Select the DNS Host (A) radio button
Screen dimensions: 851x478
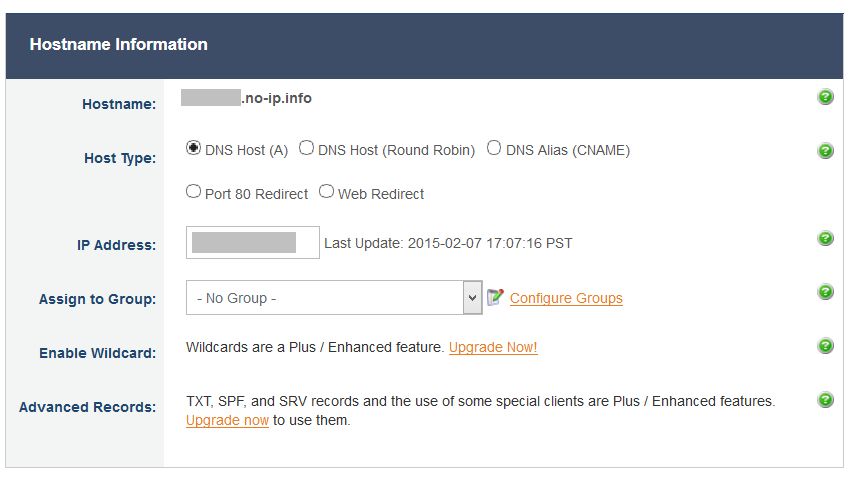click(194, 149)
